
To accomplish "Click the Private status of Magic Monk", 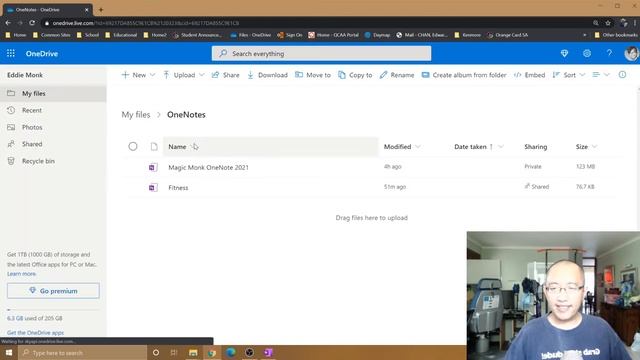I will click(533, 167).
